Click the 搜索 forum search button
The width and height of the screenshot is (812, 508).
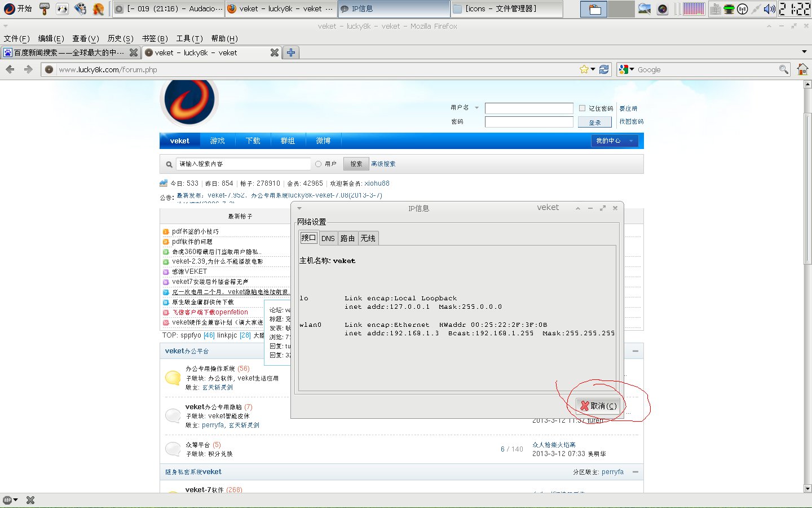pyautogui.click(x=356, y=164)
